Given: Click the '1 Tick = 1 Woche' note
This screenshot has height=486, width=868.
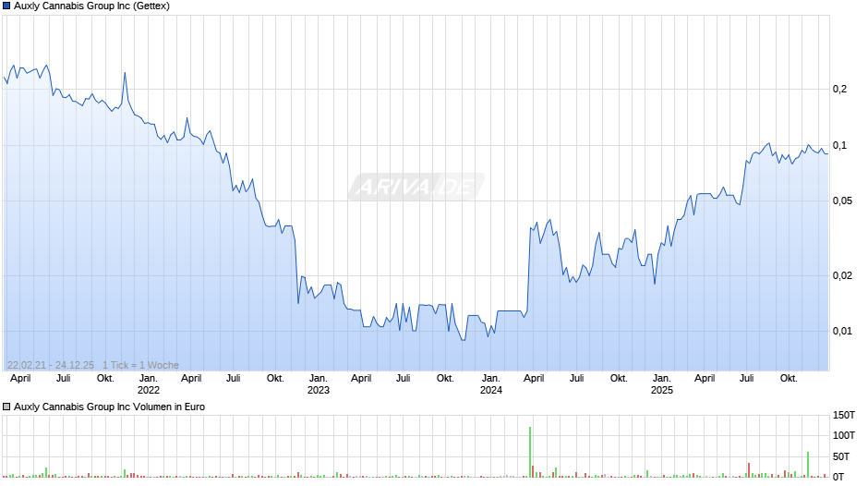Looking at the screenshot, I should [140, 365].
